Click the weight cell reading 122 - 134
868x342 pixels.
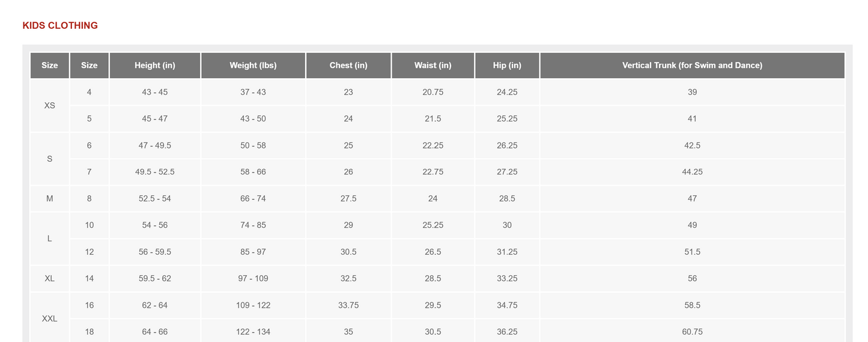(x=253, y=332)
